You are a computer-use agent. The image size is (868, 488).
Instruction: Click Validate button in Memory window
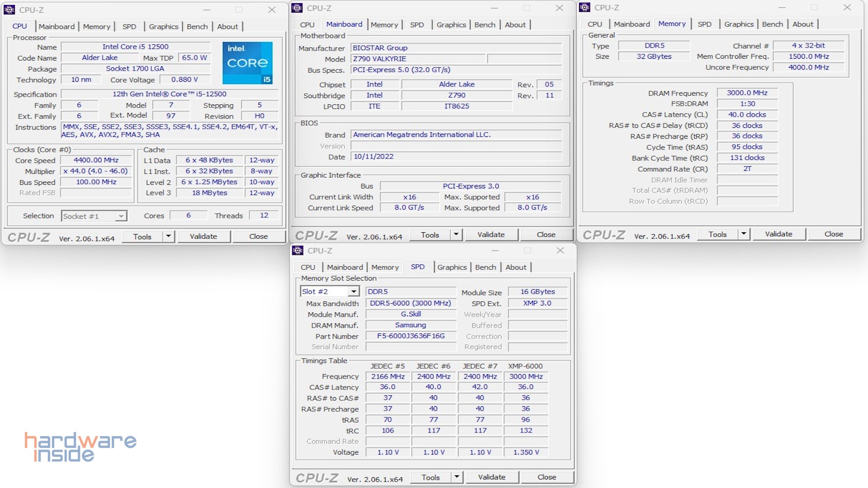coord(778,234)
